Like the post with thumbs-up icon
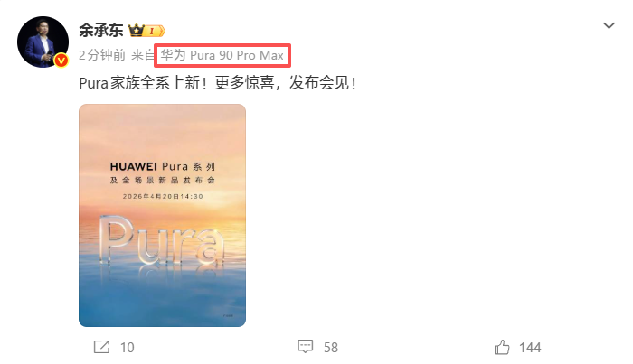Image resolution: width=633 pixels, height=364 pixels. (x=502, y=347)
